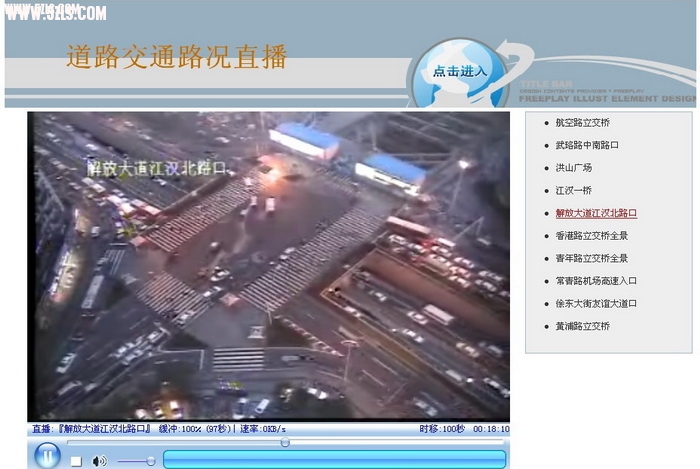
Task: Open the 黄浦路立交桥 camera link
Action: pyautogui.click(x=582, y=326)
